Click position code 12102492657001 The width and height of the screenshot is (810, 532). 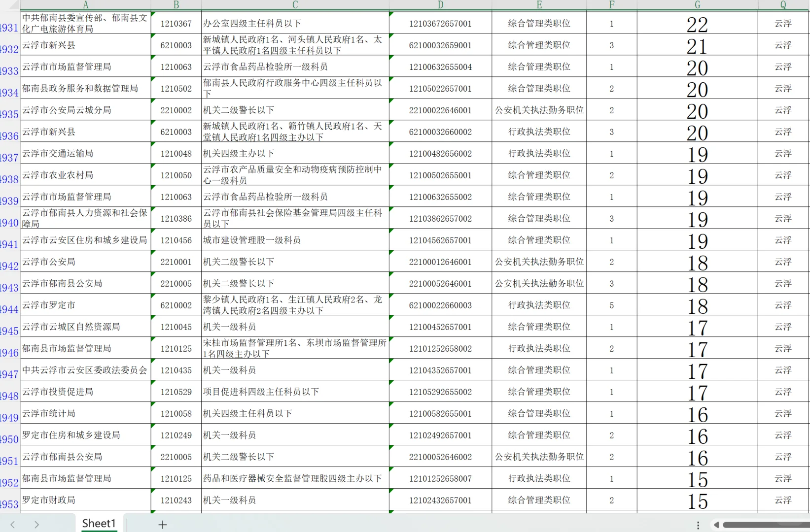click(x=440, y=435)
